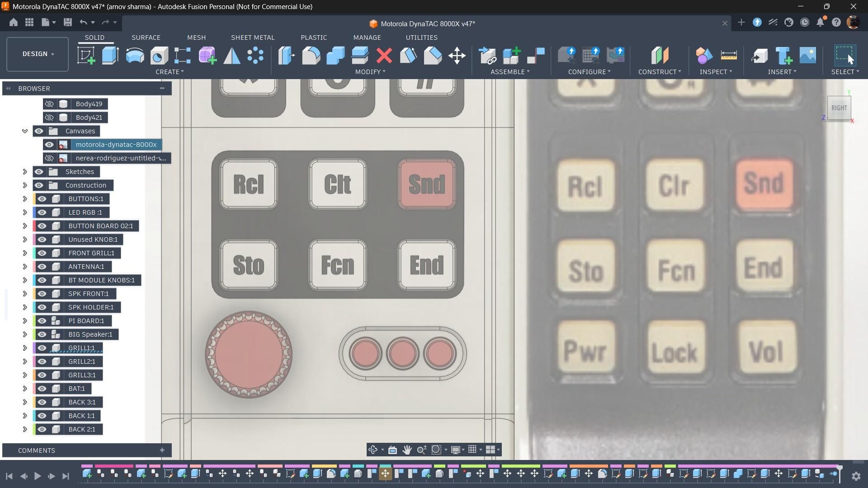Switch to the PLASTIC tab

pyautogui.click(x=314, y=38)
